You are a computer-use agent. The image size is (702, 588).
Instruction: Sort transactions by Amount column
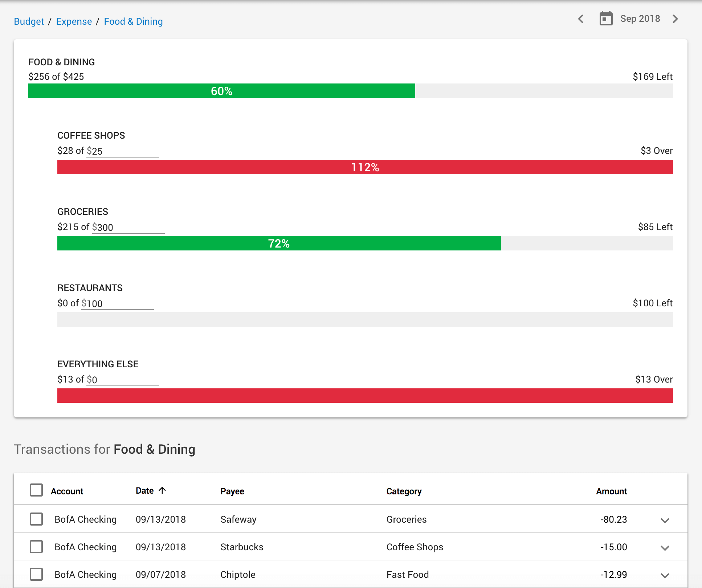pyautogui.click(x=611, y=491)
